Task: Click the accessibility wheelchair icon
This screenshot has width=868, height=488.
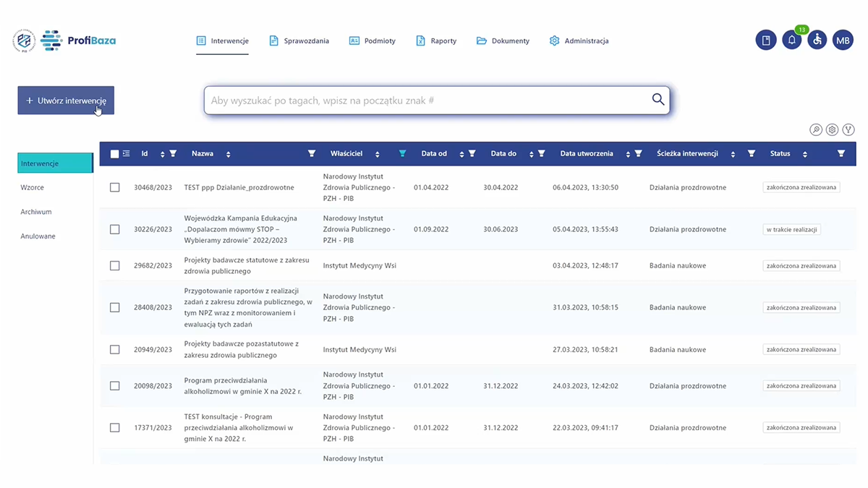Action: 817,40
